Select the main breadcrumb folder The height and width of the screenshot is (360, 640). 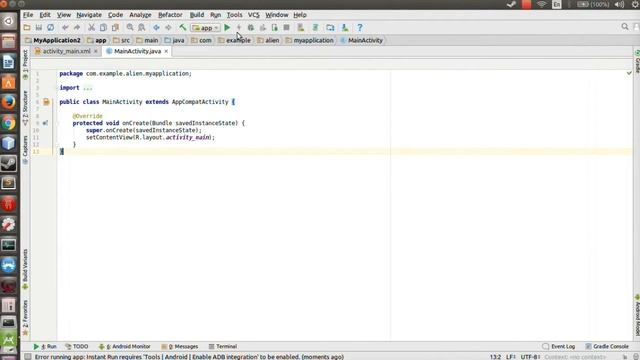(x=147, y=40)
